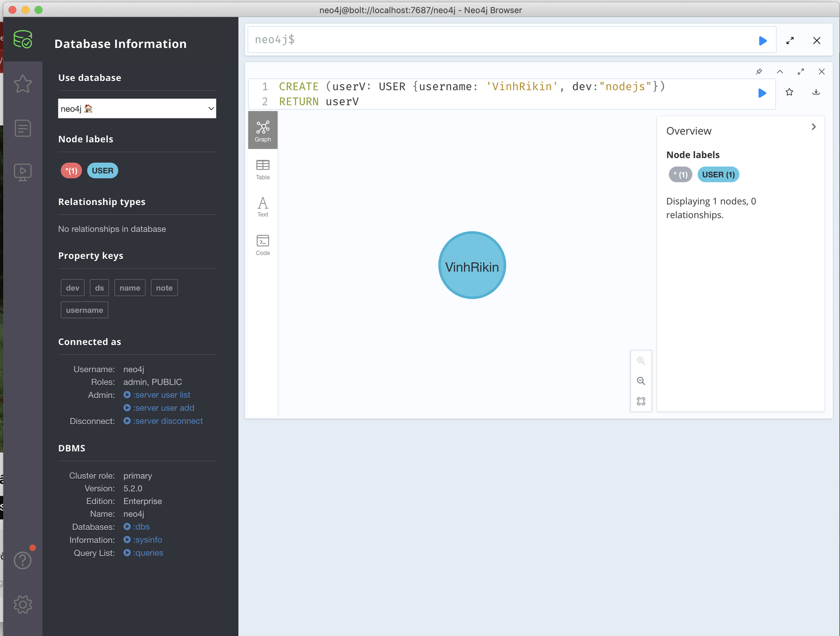Zoom in on the graph

[641, 361]
